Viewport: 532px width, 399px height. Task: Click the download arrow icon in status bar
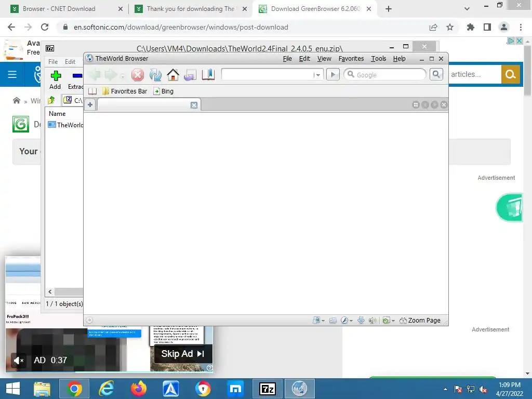[361, 320]
